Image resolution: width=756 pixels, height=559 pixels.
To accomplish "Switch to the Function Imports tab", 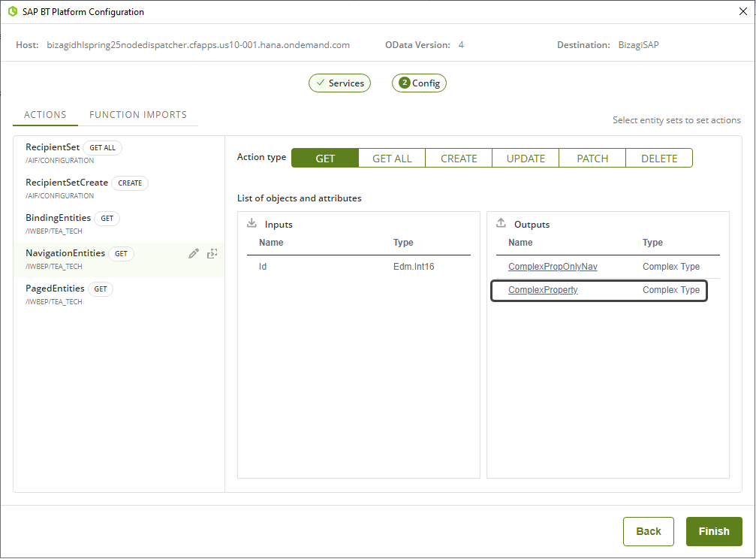I will tap(138, 115).
